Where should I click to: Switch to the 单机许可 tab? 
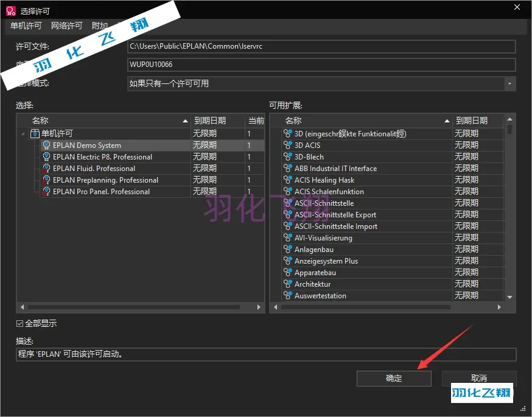click(x=26, y=26)
